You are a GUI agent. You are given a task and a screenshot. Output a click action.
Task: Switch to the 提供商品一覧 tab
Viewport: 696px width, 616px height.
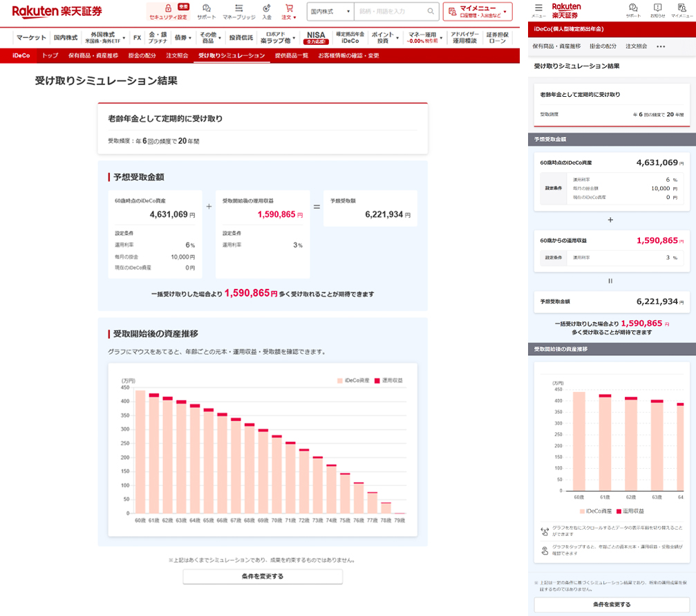(x=291, y=55)
